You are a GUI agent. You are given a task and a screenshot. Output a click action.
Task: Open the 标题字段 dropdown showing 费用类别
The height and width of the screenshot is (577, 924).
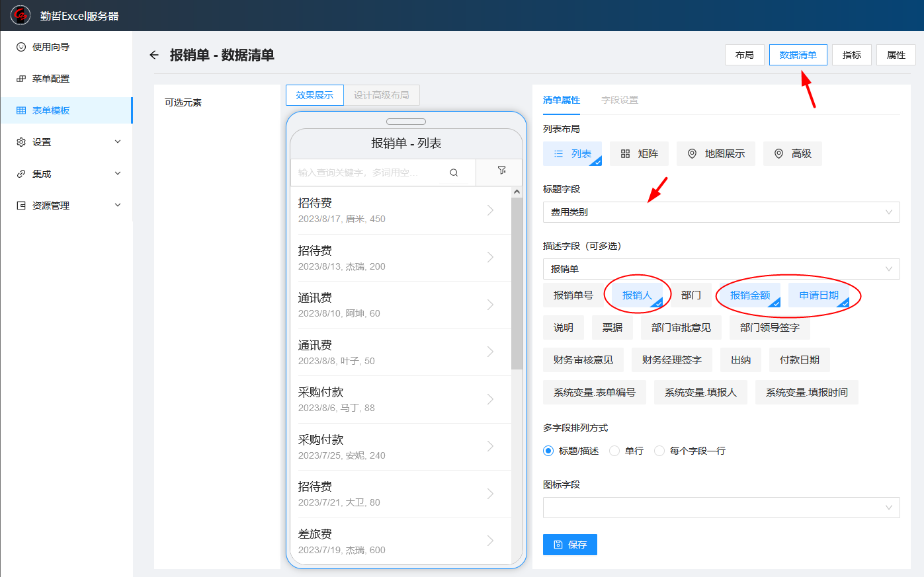(721, 212)
